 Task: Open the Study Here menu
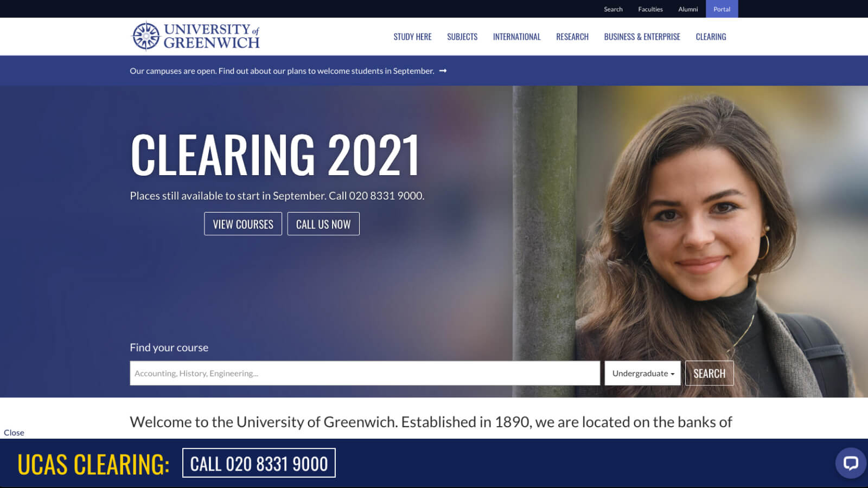click(412, 37)
